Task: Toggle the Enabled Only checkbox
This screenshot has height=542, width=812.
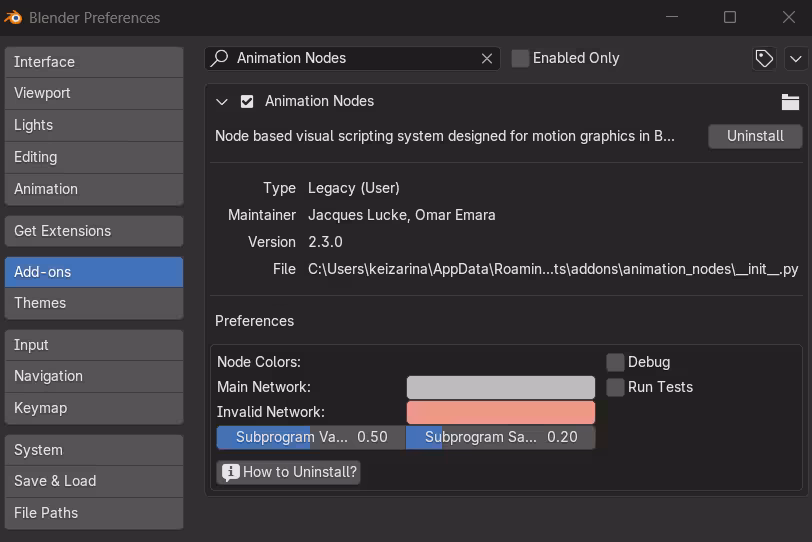Action: click(520, 58)
